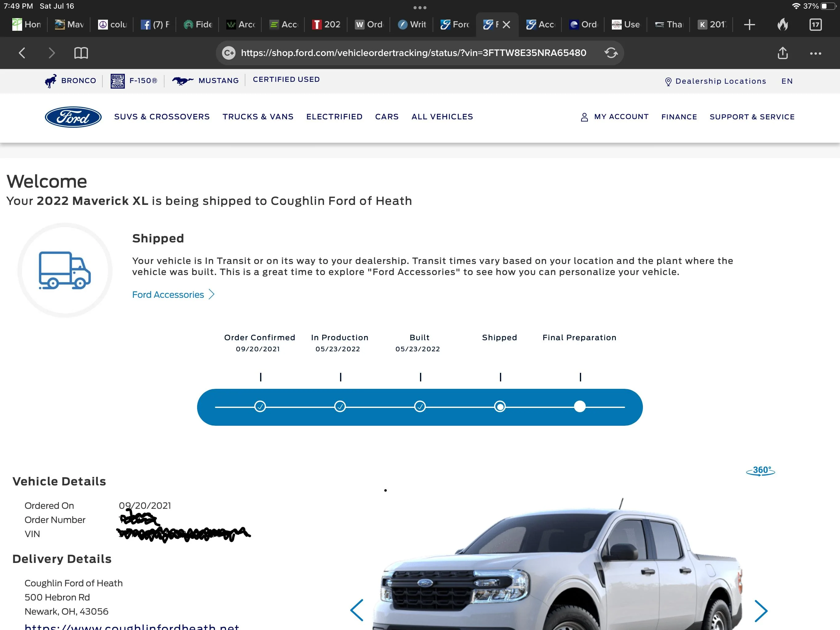Switch to the Facebook tab
Image resolution: width=840 pixels, height=630 pixels.
(x=155, y=25)
